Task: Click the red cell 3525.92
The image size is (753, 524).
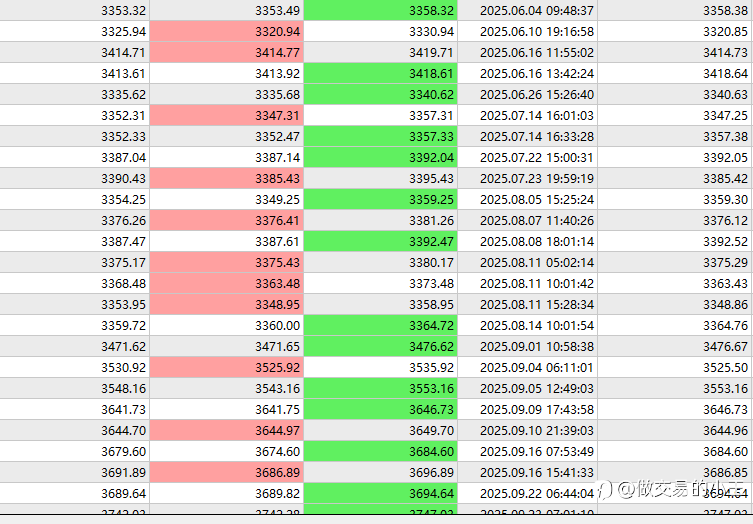Action: point(226,367)
